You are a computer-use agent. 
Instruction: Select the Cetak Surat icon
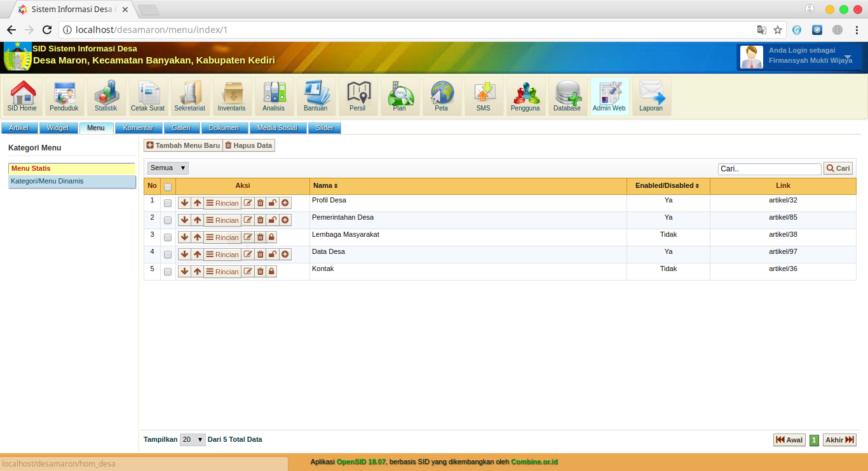[x=147, y=95]
